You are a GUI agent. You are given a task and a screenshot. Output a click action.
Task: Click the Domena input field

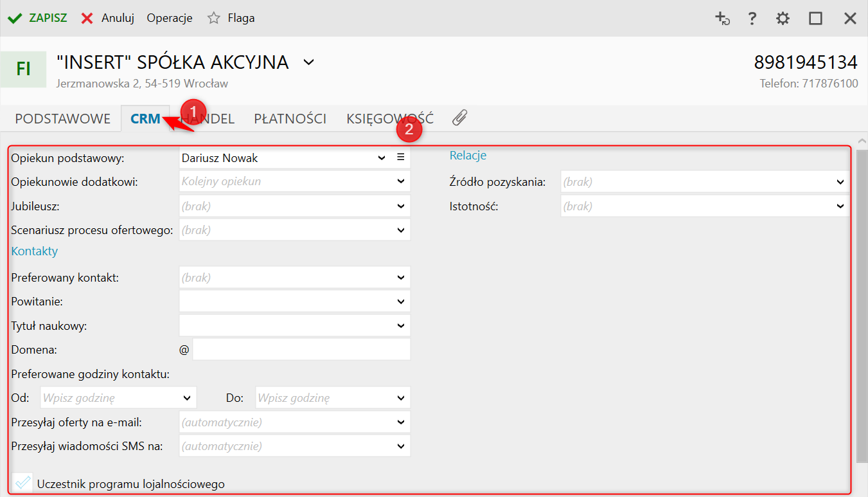tap(301, 350)
